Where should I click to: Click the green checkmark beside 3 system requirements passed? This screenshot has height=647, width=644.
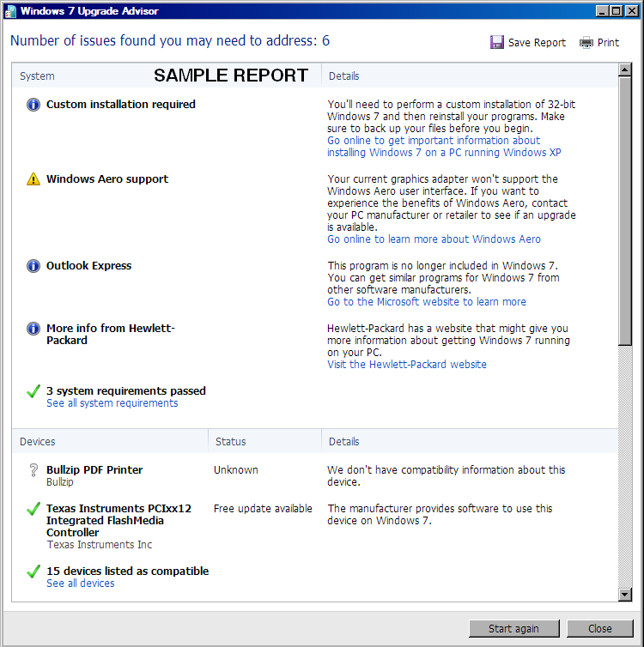tap(33, 391)
